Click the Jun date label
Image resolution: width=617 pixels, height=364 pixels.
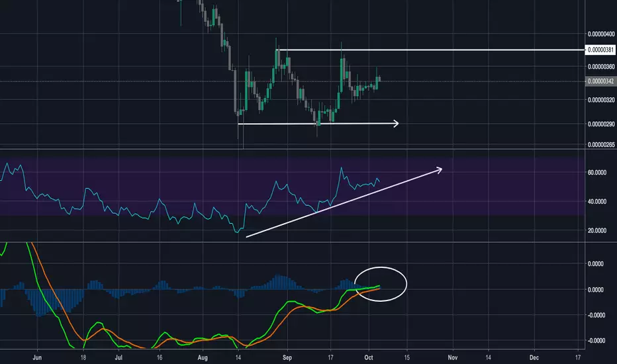(x=37, y=357)
